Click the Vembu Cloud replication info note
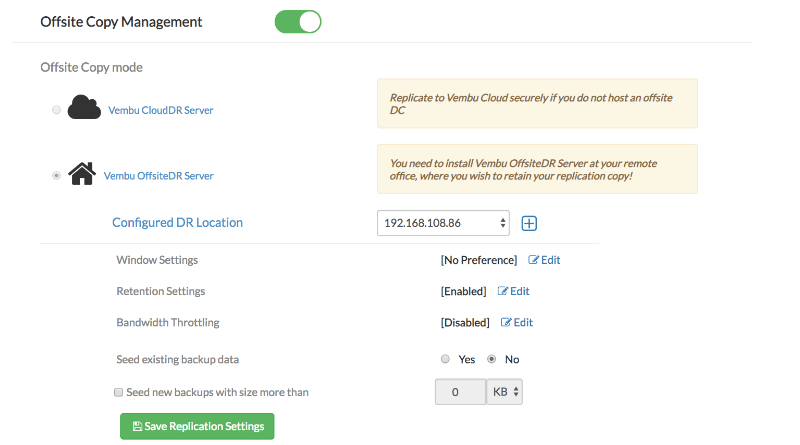The height and width of the screenshot is (445, 800). (537, 104)
